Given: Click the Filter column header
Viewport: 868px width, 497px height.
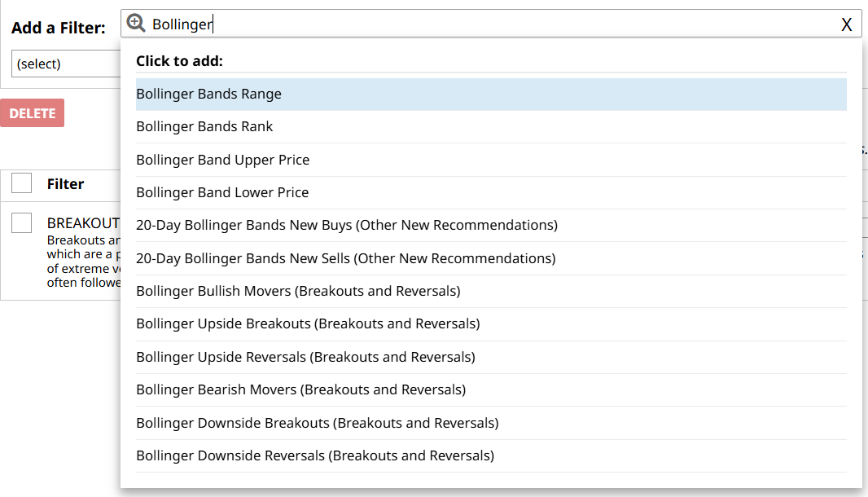Looking at the screenshot, I should tap(65, 184).
